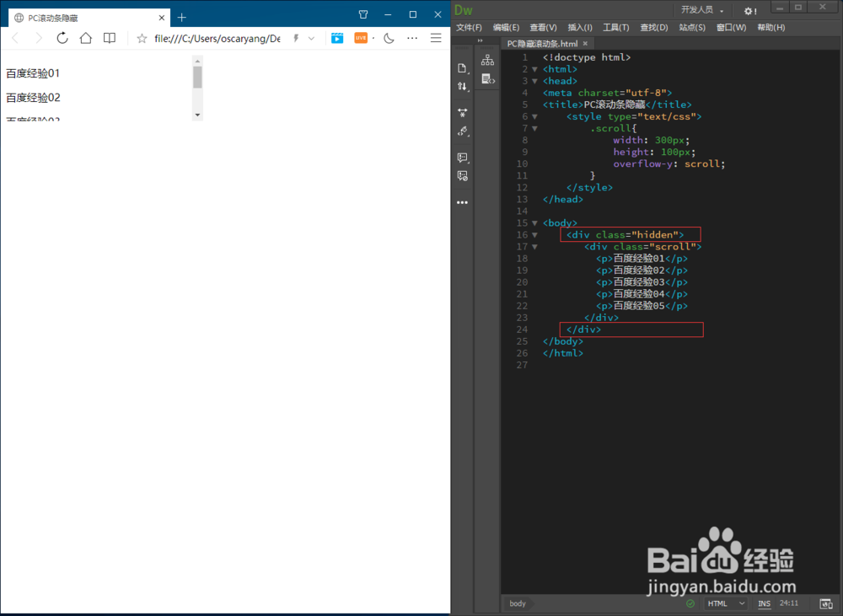Image resolution: width=843 pixels, height=616 pixels.
Task: Open the 窗口(W) menu
Action: pos(731,28)
